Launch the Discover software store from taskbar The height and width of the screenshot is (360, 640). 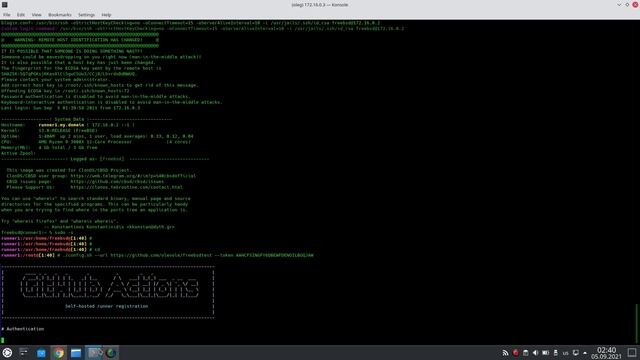41,353
